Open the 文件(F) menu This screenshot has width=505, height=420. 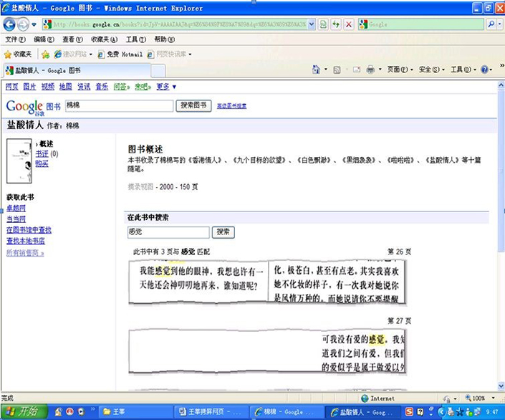15,39
